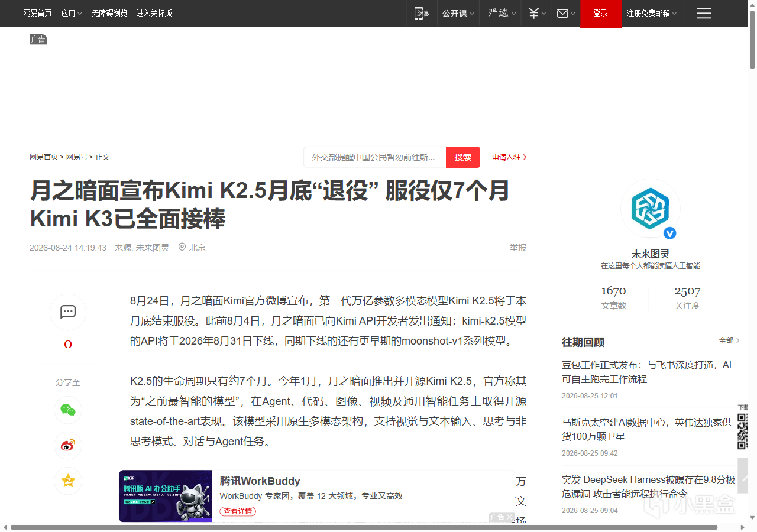This screenshot has height=532, width=757.
Task: Open 全部 past articles list
Action: (729, 340)
